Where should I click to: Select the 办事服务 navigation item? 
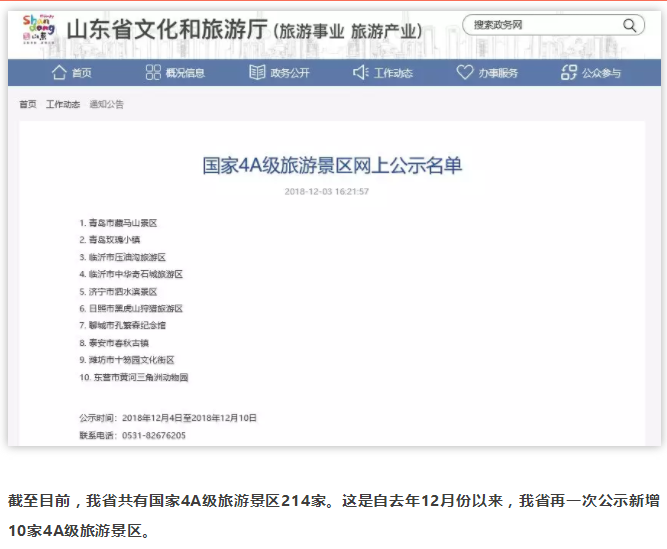(x=498, y=73)
